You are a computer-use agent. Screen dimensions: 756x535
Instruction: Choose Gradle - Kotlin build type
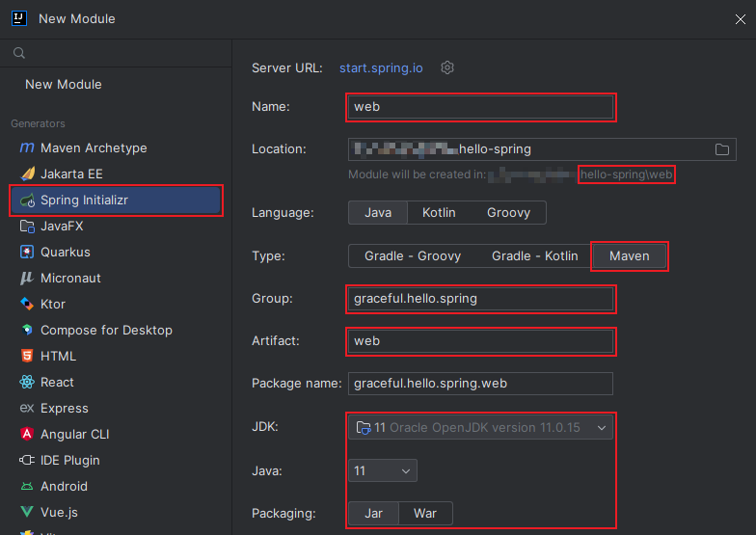[x=534, y=256]
